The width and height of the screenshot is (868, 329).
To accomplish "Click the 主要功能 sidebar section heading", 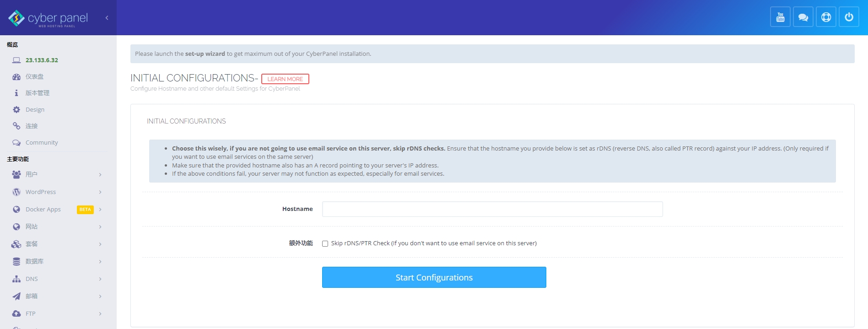I will 18,159.
